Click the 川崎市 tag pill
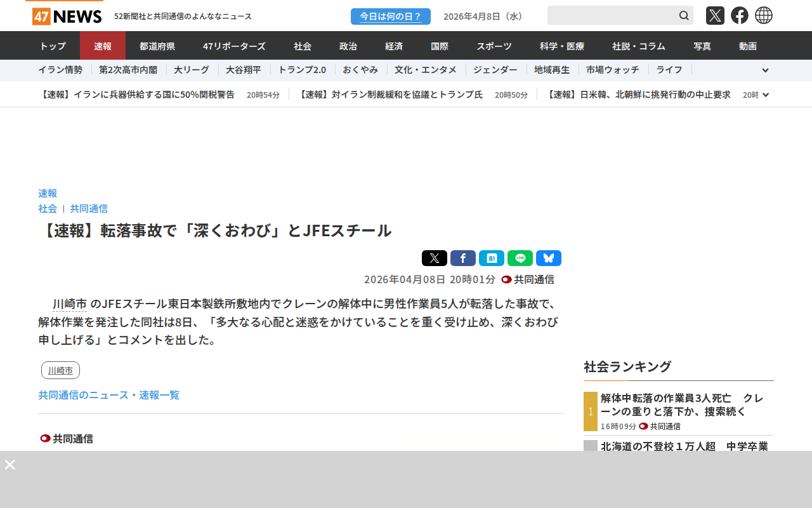This screenshot has height=508, width=812. 60,370
